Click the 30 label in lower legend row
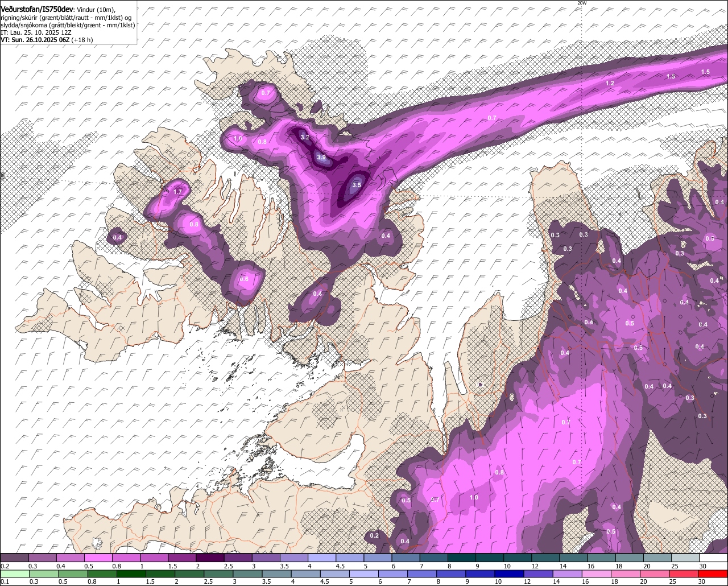This screenshot has height=586, width=728. (703, 581)
